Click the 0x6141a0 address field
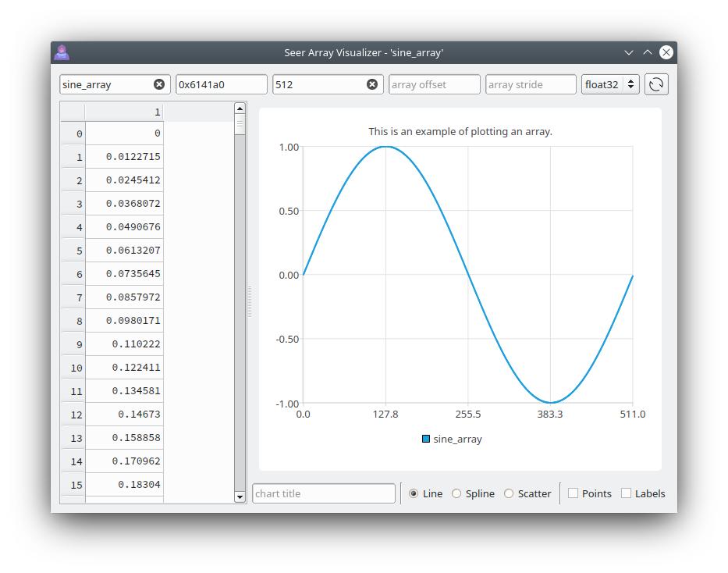Image resolution: width=728 pixels, height=573 pixels. (x=222, y=84)
